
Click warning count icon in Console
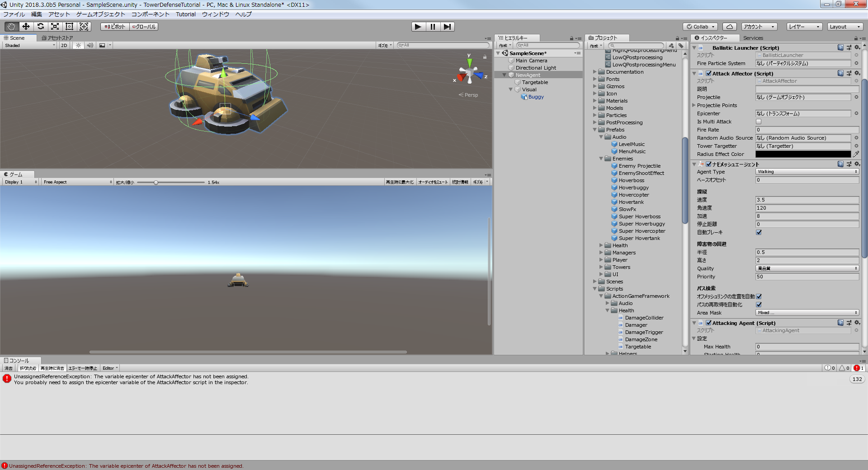click(x=844, y=368)
